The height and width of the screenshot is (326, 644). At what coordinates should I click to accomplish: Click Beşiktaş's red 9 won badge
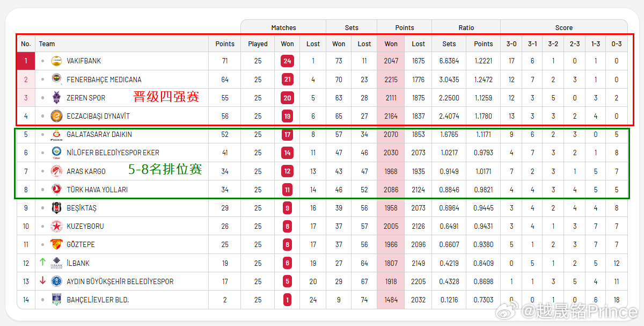287,208
